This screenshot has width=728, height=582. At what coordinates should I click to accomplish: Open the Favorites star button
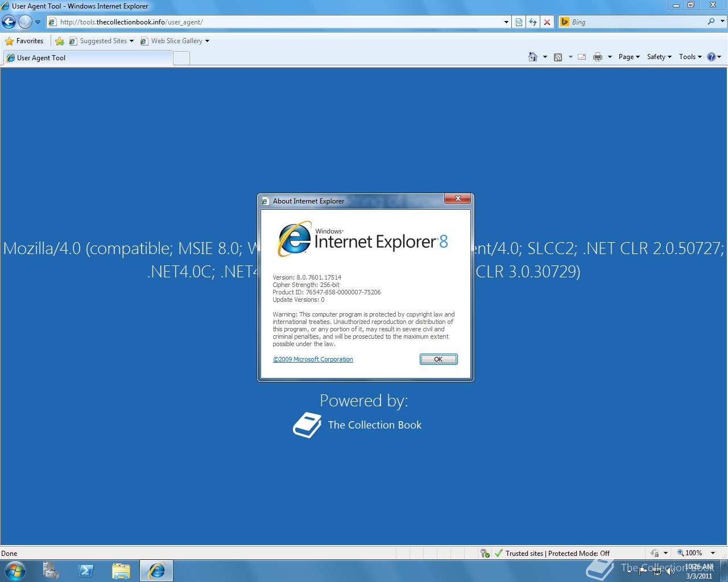point(24,41)
